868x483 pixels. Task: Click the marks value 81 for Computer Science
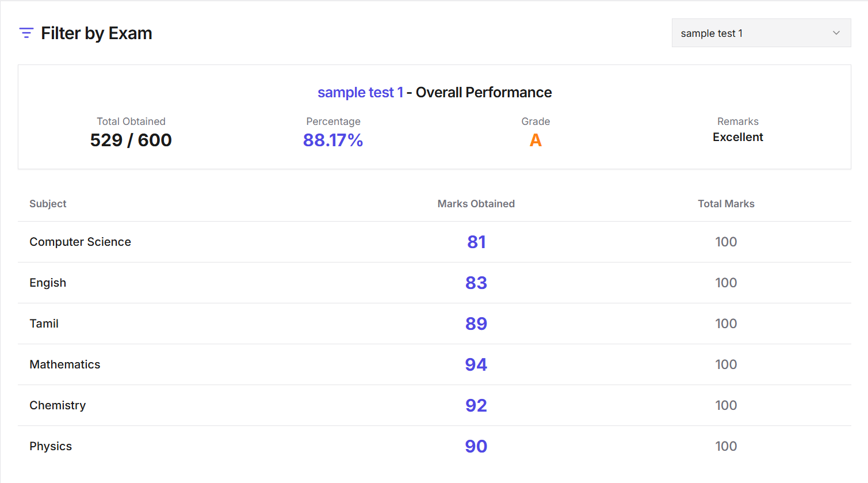tap(476, 242)
